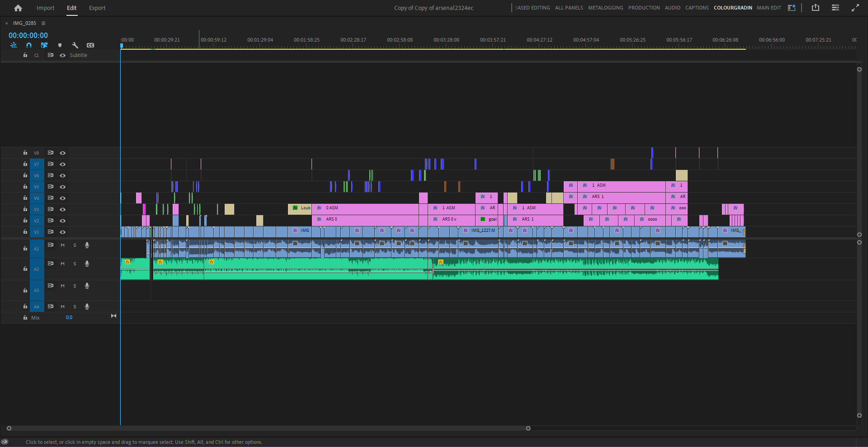
Task: Click the Mix volume value 0.0
Action: click(69, 318)
